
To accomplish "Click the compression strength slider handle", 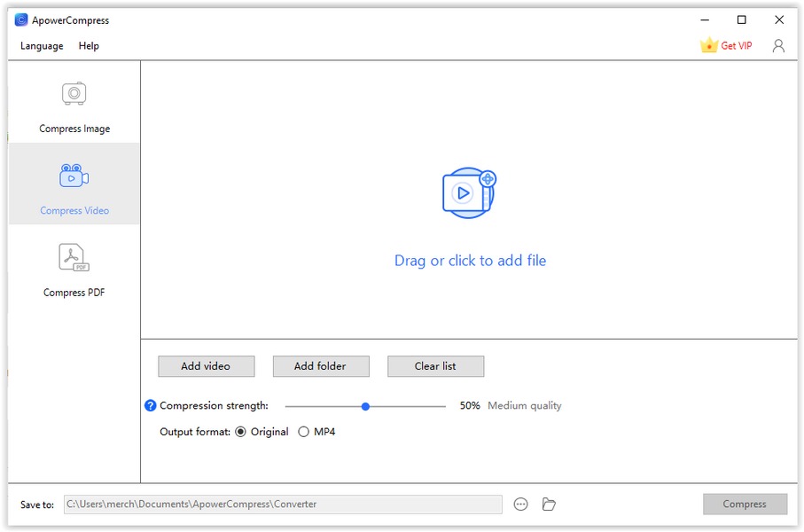I will [365, 406].
